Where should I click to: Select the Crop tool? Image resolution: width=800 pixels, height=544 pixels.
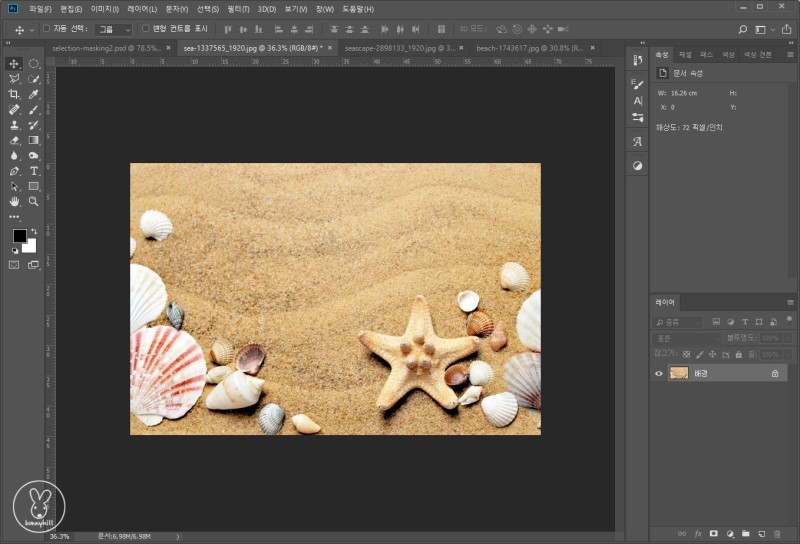click(14, 94)
